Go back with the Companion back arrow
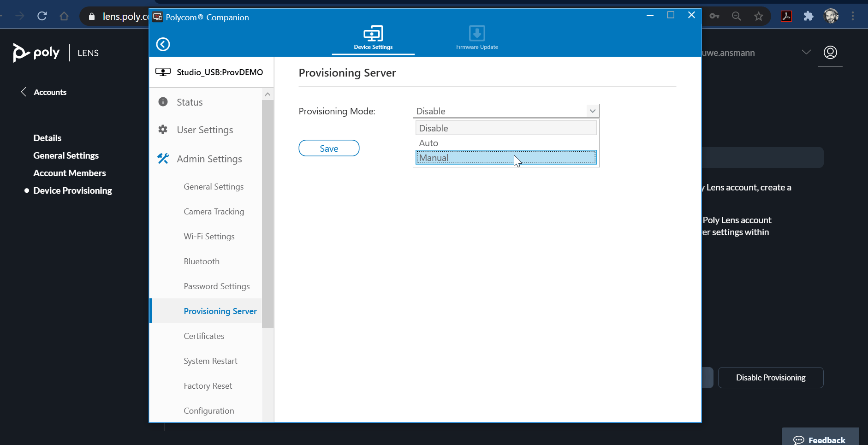The image size is (868, 445). tap(163, 44)
